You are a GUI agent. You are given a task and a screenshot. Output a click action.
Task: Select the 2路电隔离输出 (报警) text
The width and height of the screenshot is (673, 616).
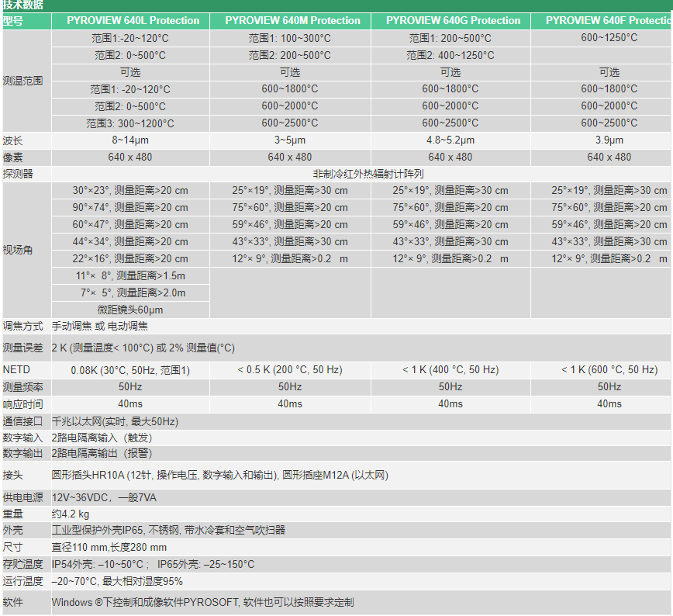[x=102, y=453]
